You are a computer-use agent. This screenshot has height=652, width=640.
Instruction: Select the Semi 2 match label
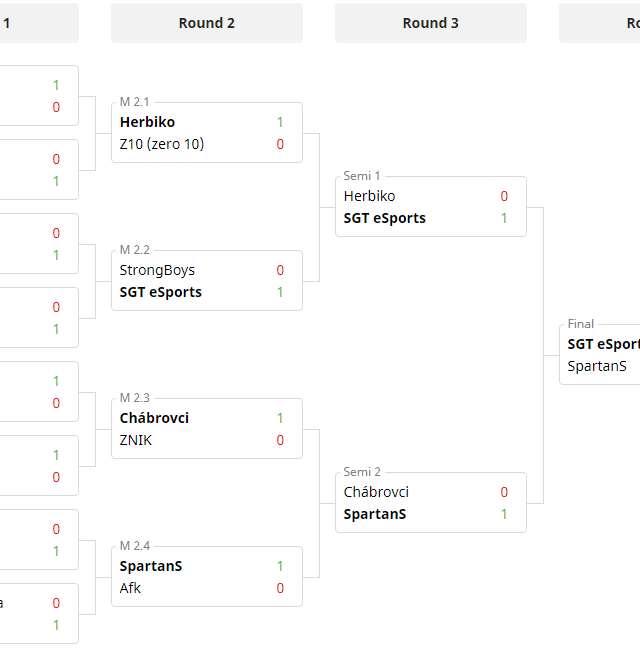pyautogui.click(x=362, y=472)
